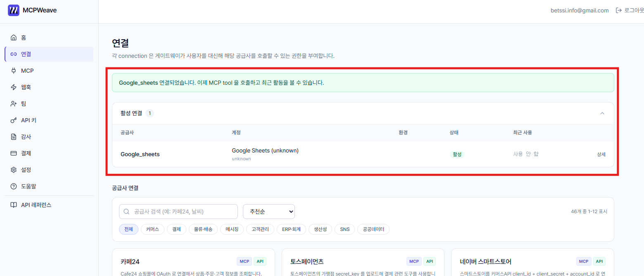Click the API badge on 토스페이먼츠 card
Screen dimensions: 644x276
coord(429,261)
